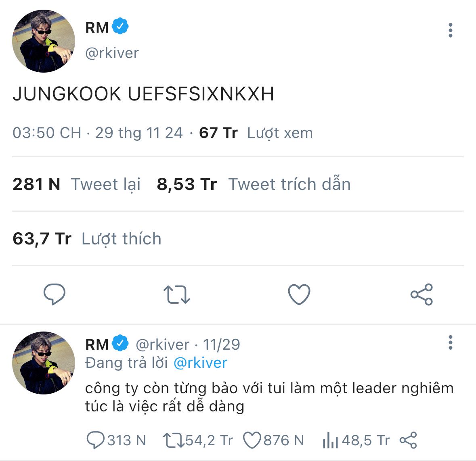
Task: Click the verified badge beside main RM name
Action: click(x=120, y=27)
